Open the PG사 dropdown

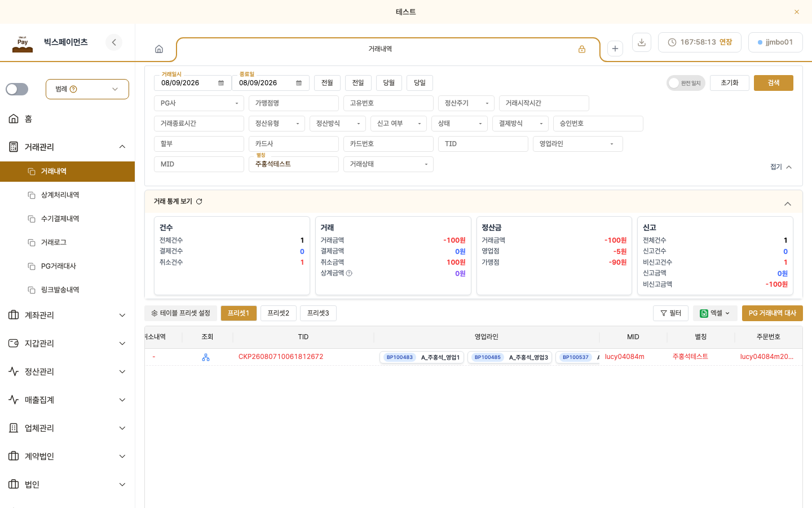[x=199, y=103]
